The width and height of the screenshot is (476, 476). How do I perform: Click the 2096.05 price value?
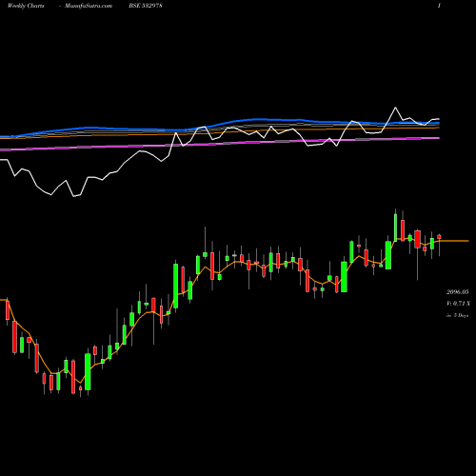(x=458, y=292)
